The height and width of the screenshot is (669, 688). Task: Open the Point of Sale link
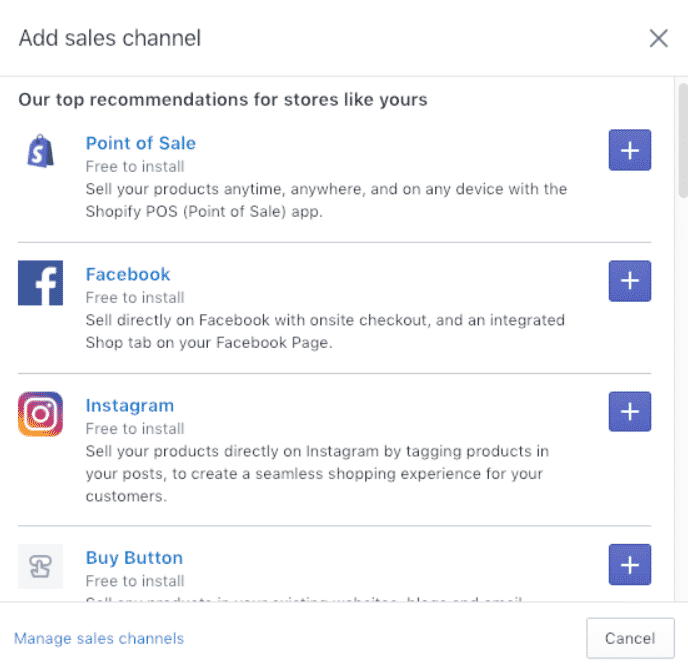(140, 143)
